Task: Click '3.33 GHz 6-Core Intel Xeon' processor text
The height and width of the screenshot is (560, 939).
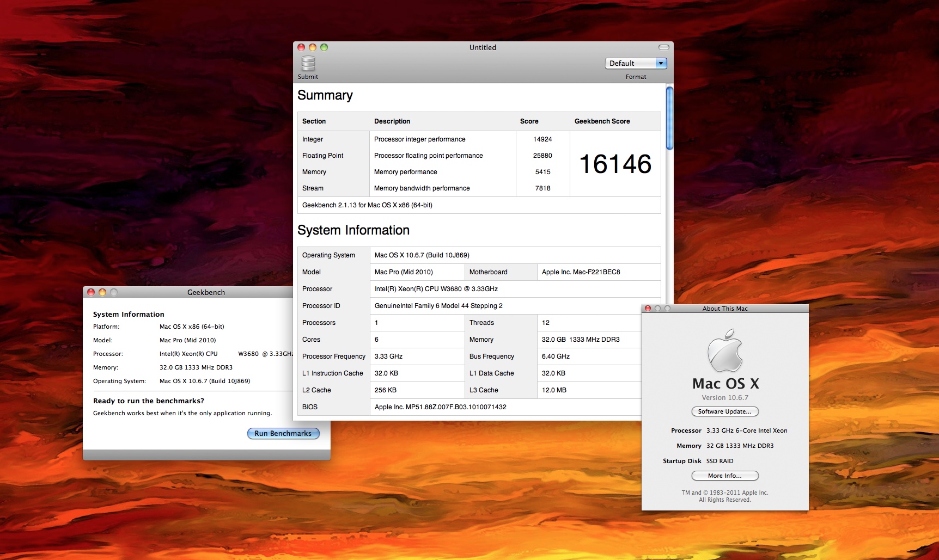Action: coord(747,430)
